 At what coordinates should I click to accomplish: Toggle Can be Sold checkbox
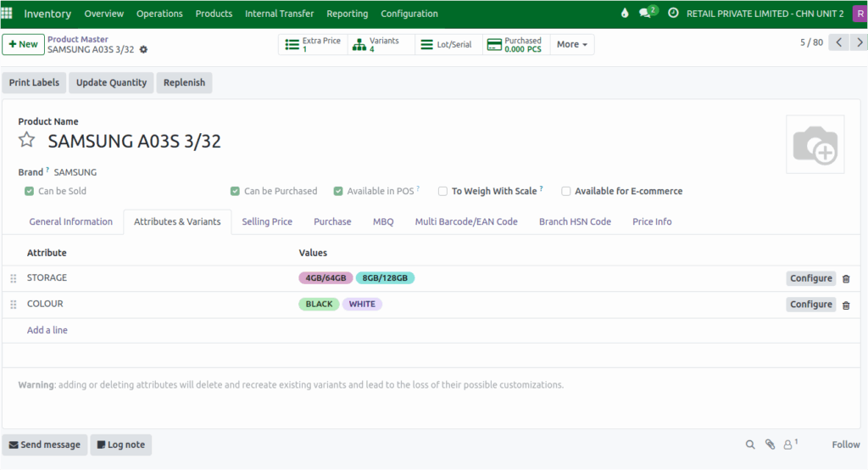pos(30,191)
